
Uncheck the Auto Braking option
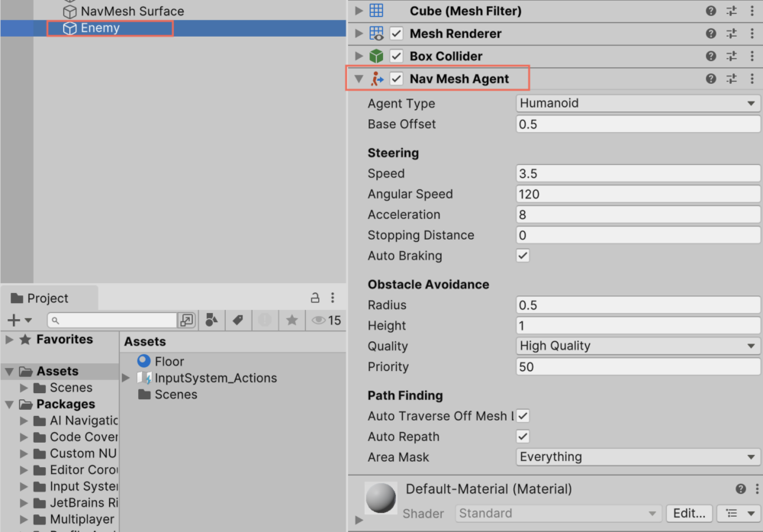(523, 256)
